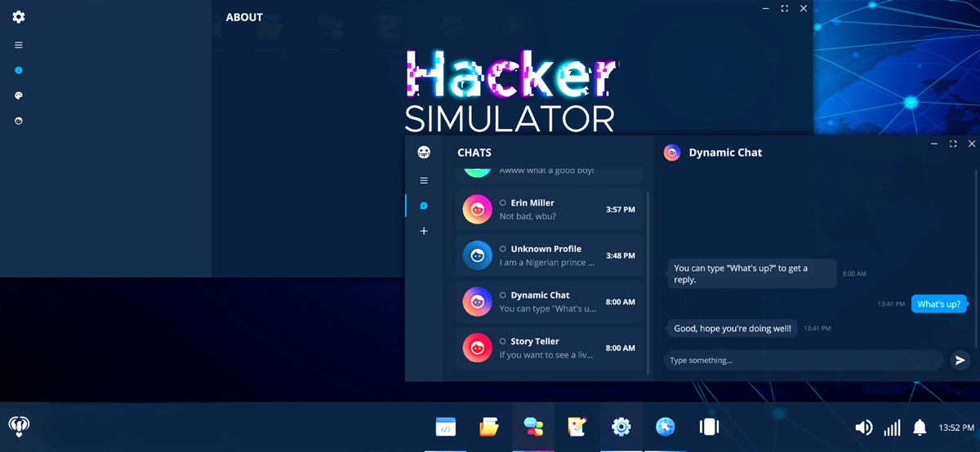Viewport: 980px width, 452px height.
Task: Expand the messaging app hamburger menu
Action: (x=424, y=180)
